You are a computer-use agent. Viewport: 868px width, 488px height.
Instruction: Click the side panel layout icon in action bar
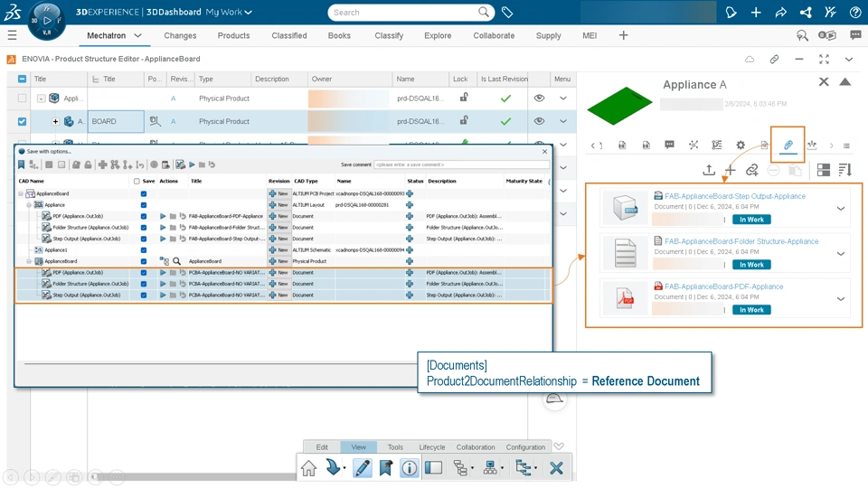[433, 468]
